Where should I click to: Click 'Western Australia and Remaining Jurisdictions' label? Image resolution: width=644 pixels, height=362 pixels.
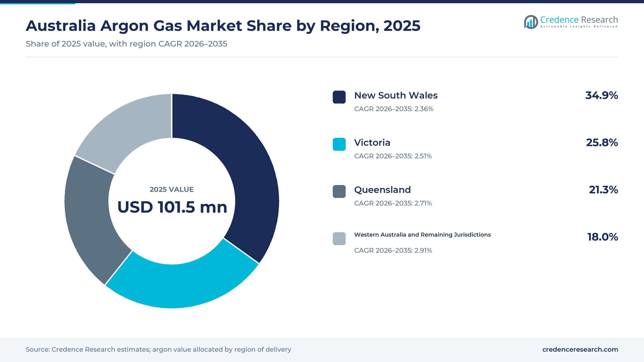click(x=422, y=235)
